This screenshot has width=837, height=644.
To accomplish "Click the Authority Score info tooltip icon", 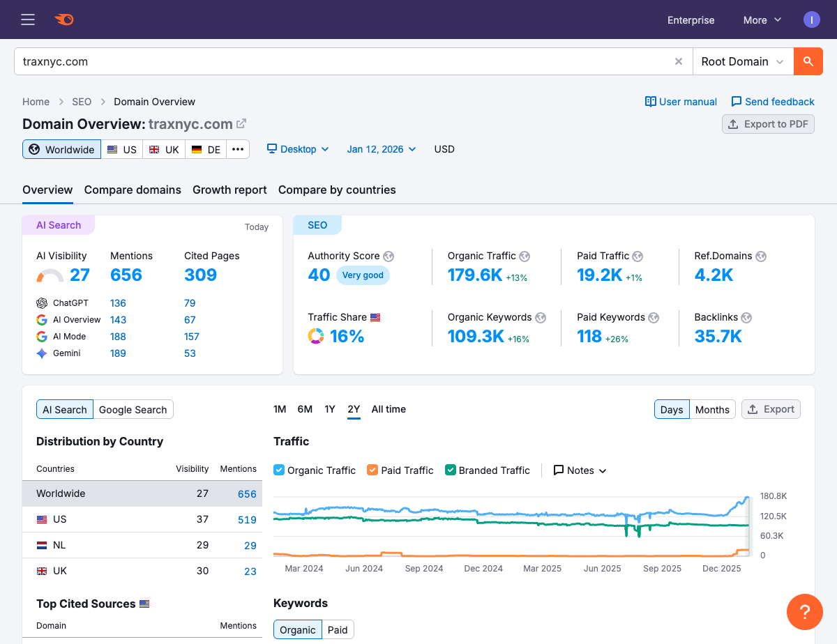I will [x=389, y=256].
